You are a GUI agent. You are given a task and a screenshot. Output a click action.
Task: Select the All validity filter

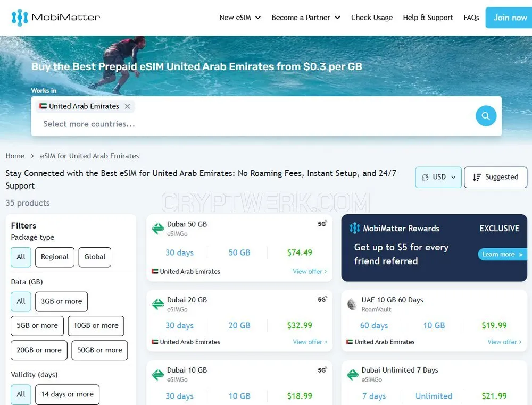pos(21,394)
